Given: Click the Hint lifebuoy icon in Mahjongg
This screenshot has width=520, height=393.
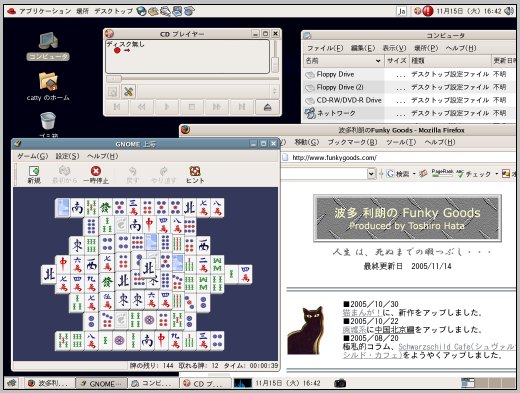Looking at the screenshot, I should coord(195,171).
